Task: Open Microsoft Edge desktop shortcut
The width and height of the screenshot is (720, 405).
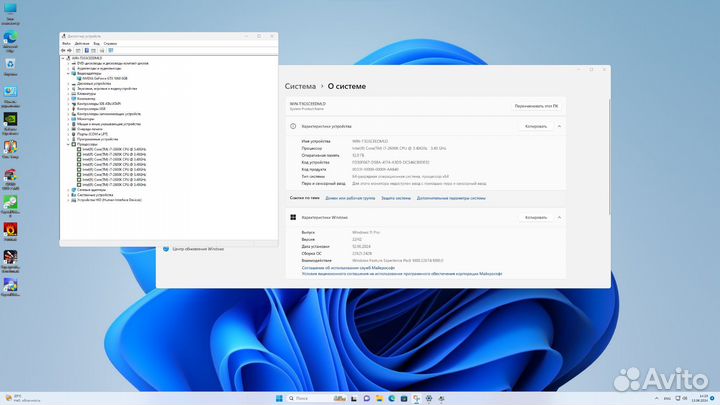Action: click(10, 41)
